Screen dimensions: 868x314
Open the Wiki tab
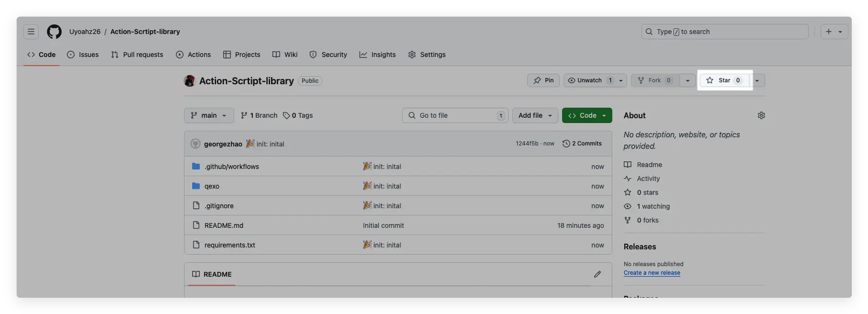(x=285, y=55)
